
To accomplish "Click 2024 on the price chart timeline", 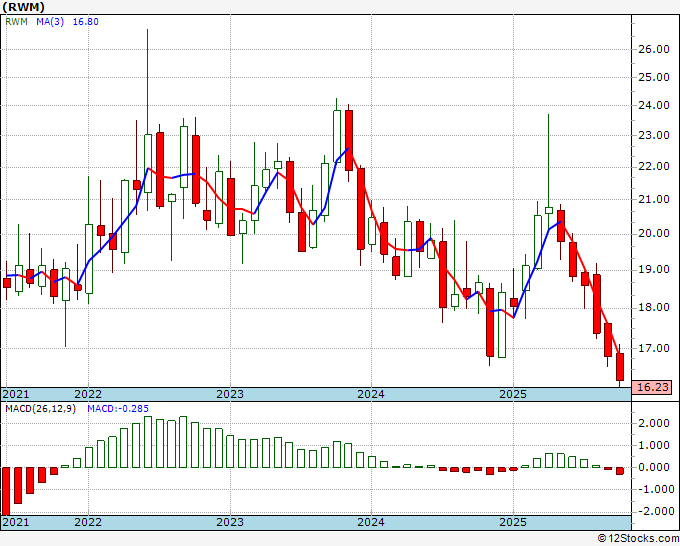I will tap(371, 394).
